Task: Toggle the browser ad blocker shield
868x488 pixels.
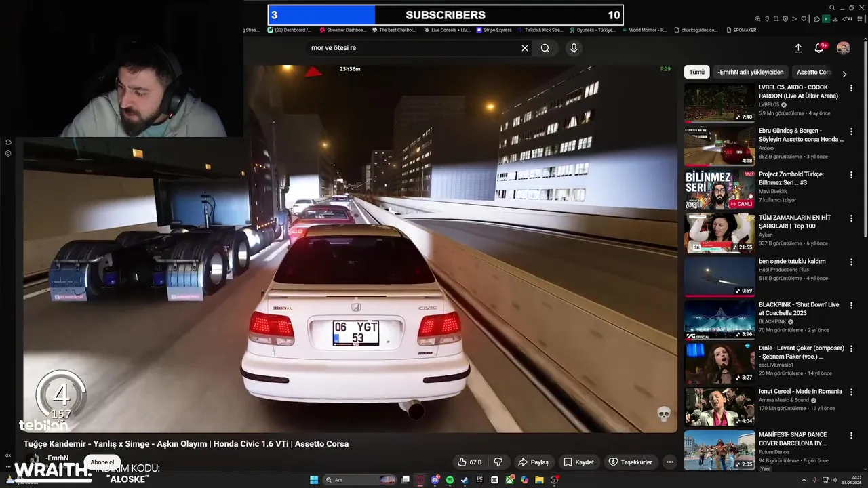Action: pos(785,19)
